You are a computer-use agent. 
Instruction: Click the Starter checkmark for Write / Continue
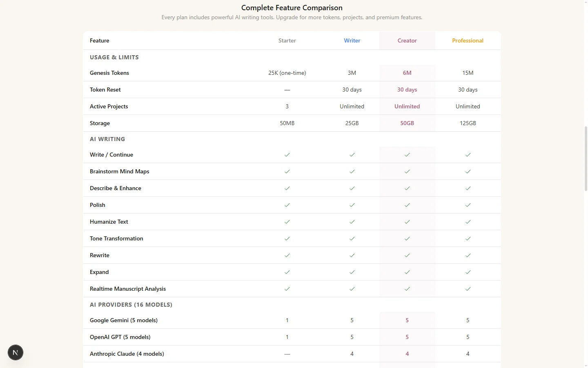tap(287, 155)
